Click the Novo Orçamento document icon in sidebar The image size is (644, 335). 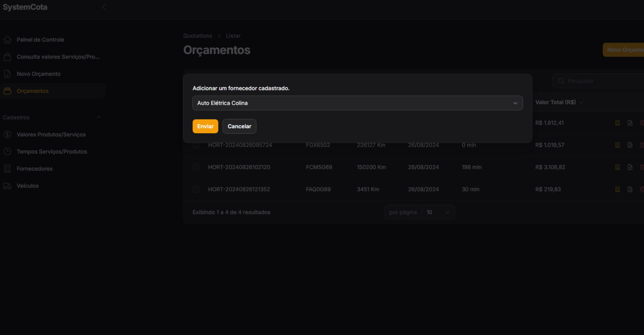(7, 74)
